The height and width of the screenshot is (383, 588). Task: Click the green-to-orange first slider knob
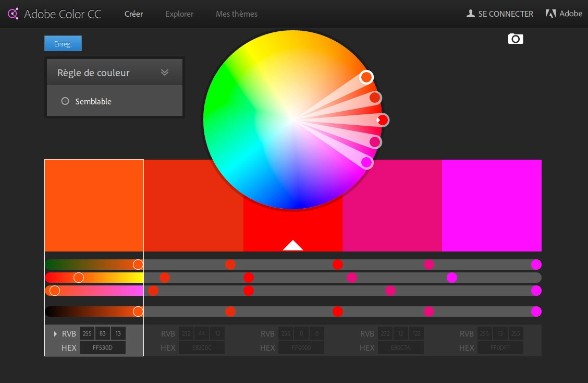(x=138, y=265)
